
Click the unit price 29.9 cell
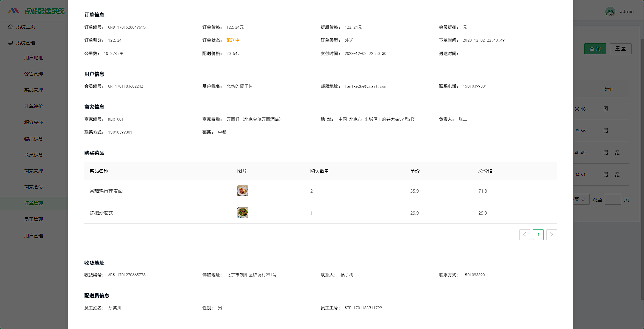coord(414,213)
